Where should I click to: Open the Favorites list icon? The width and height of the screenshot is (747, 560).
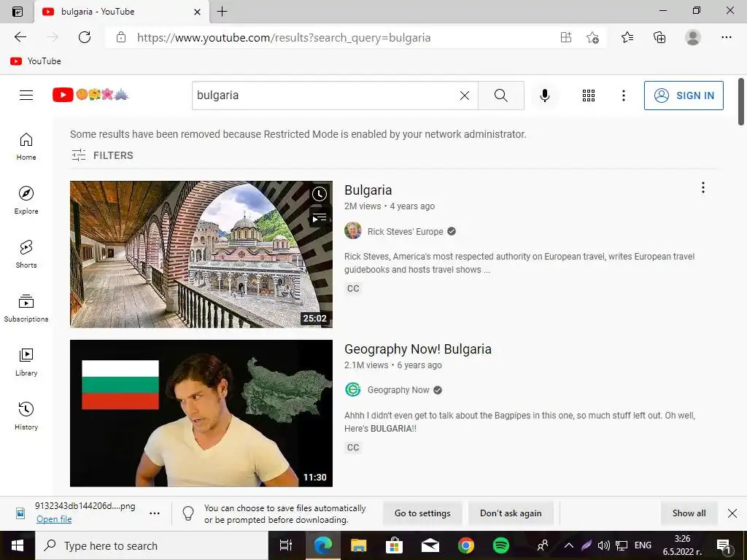pyautogui.click(x=627, y=37)
